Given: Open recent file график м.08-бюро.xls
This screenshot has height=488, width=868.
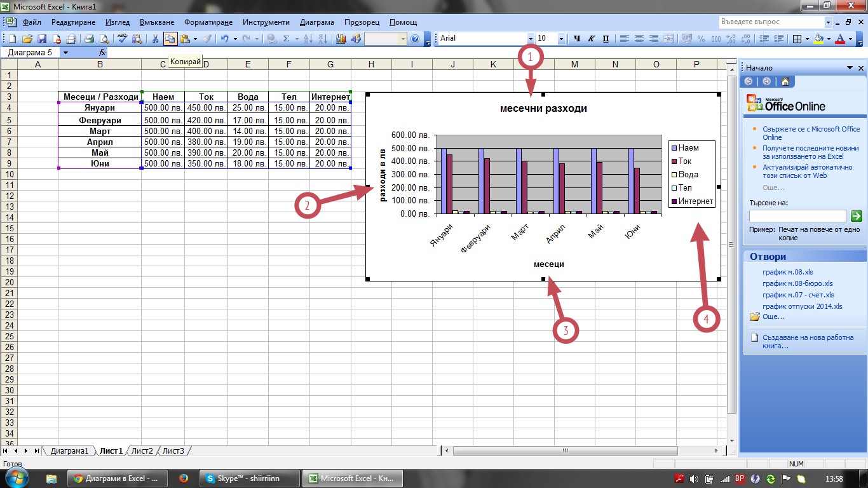Looking at the screenshot, I should pos(797,283).
